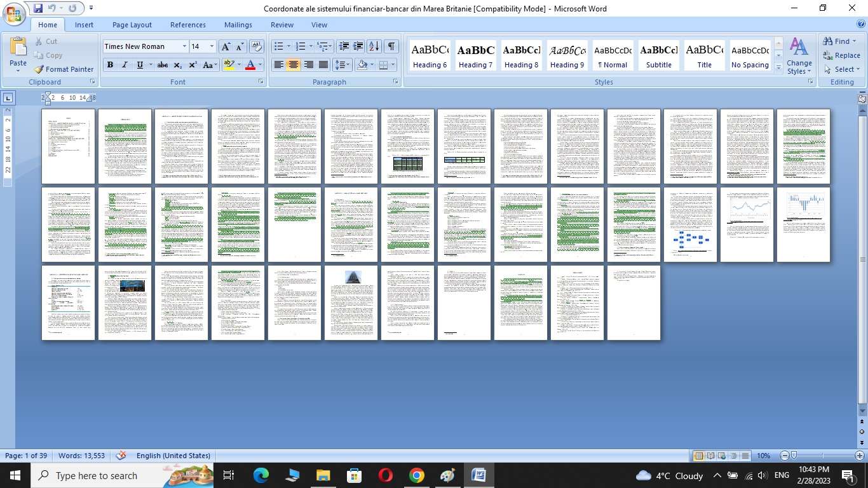Viewport: 868px width, 488px height.
Task: Apply Strikethrough formatting
Action: (163, 65)
